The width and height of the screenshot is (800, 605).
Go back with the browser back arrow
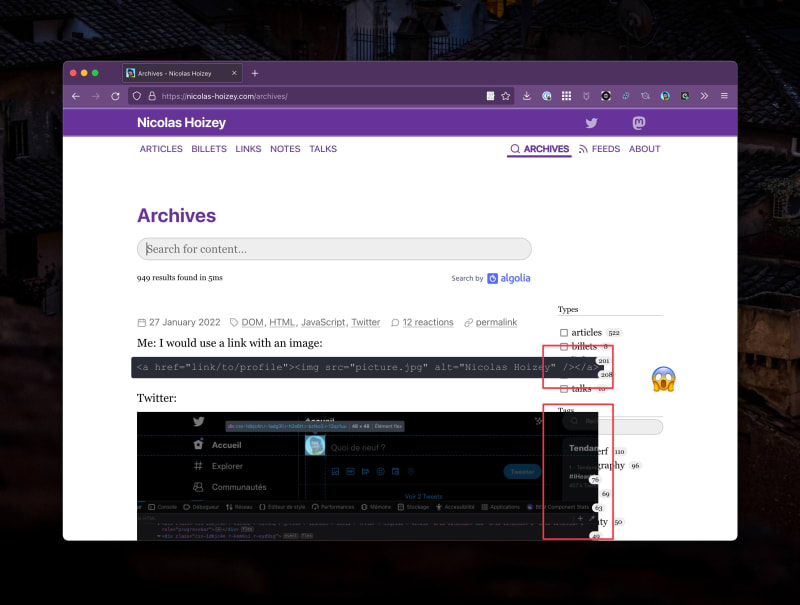pos(76,96)
